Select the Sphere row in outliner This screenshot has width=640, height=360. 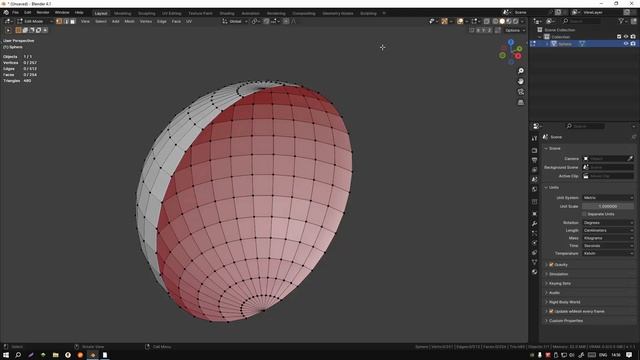pos(584,44)
